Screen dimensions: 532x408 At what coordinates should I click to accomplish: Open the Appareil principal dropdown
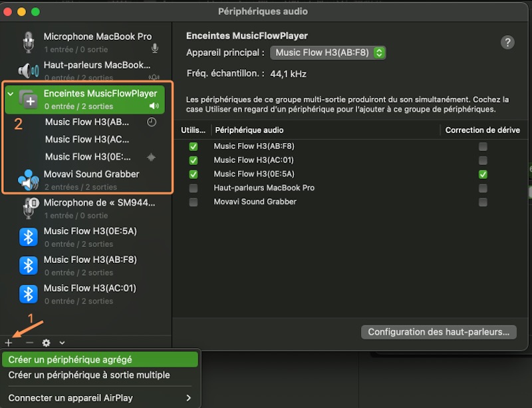328,53
